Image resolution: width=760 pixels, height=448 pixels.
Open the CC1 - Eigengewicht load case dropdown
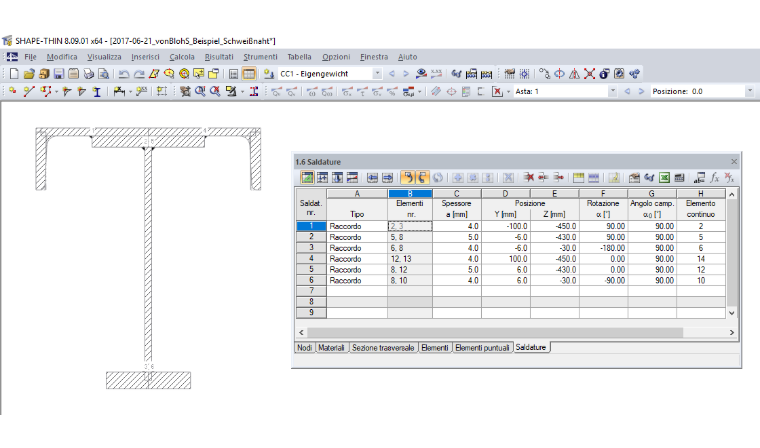[377, 74]
